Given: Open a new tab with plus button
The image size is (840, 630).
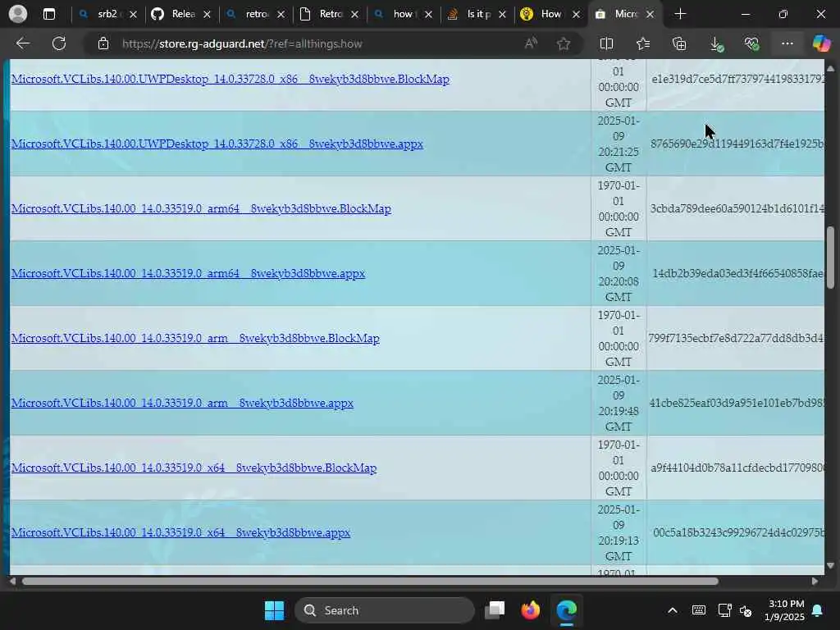Looking at the screenshot, I should (x=680, y=14).
